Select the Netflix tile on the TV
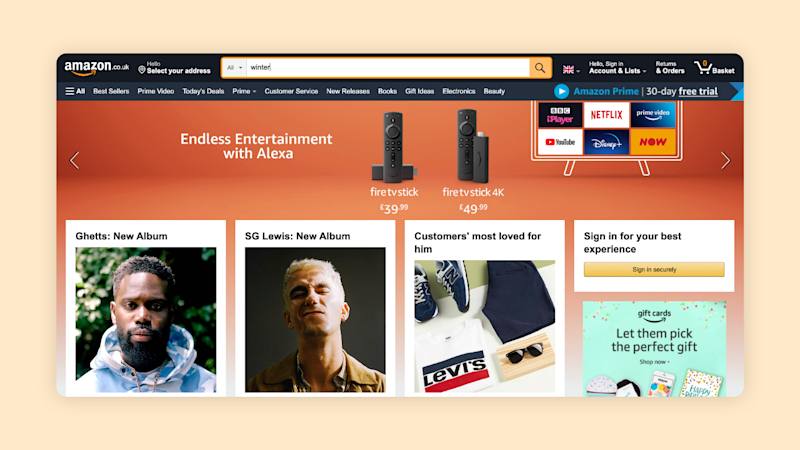The image size is (800, 450). pos(606,115)
